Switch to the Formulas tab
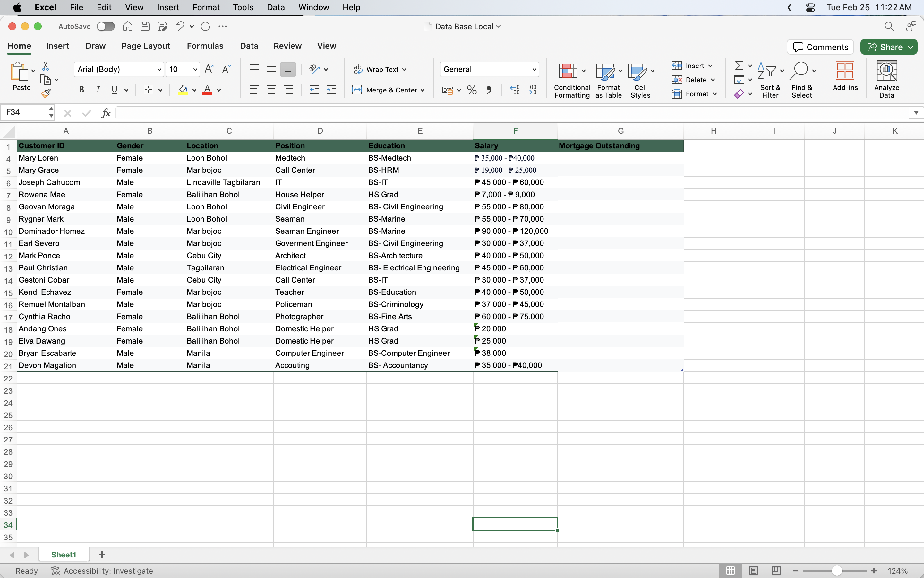The width and height of the screenshot is (924, 578). click(x=205, y=46)
